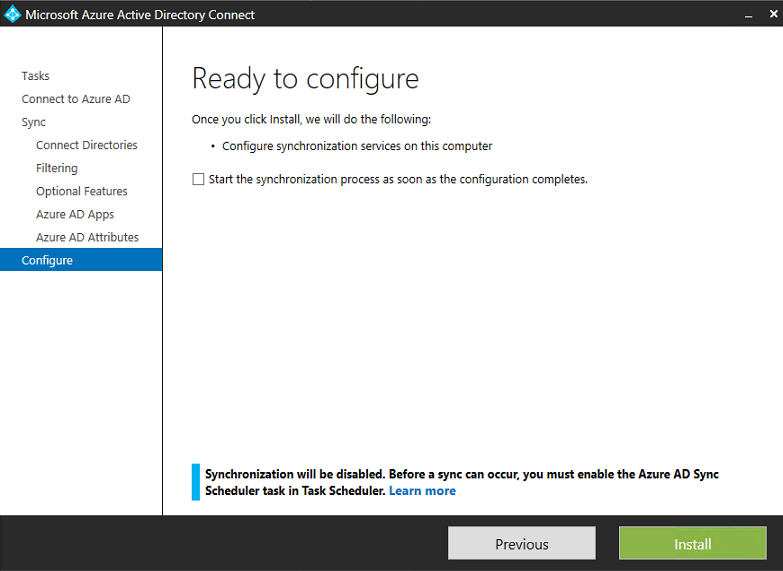The height and width of the screenshot is (571, 783).
Task: Click the blue info bar beside warning
Action: (196, 482)
